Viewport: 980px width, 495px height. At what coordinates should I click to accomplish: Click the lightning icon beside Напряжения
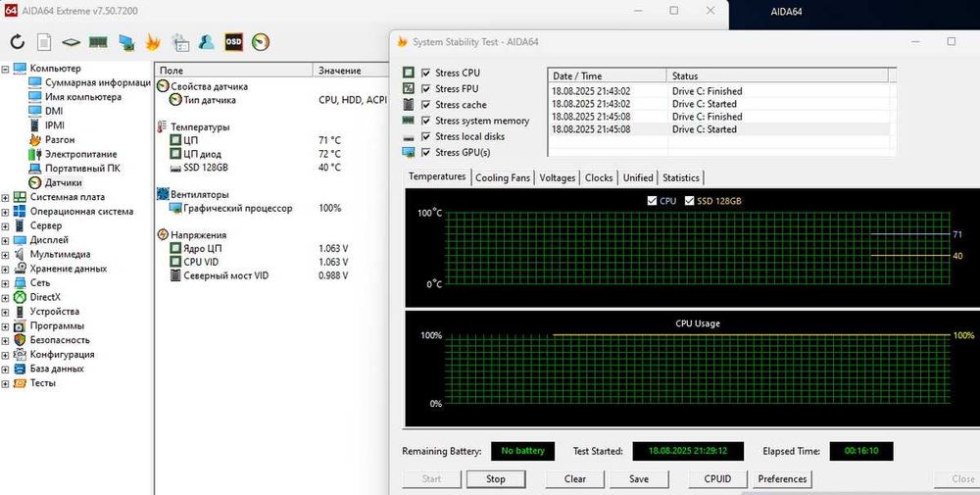[162, 235]
